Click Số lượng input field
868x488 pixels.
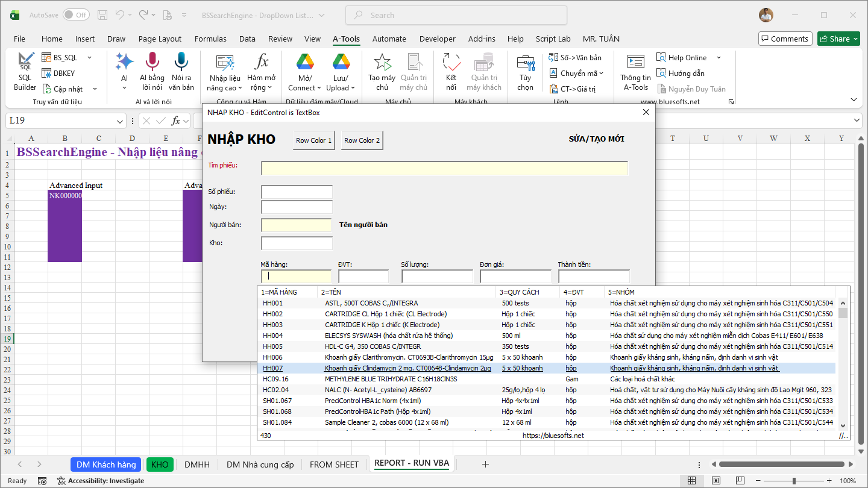coord(437,277)
